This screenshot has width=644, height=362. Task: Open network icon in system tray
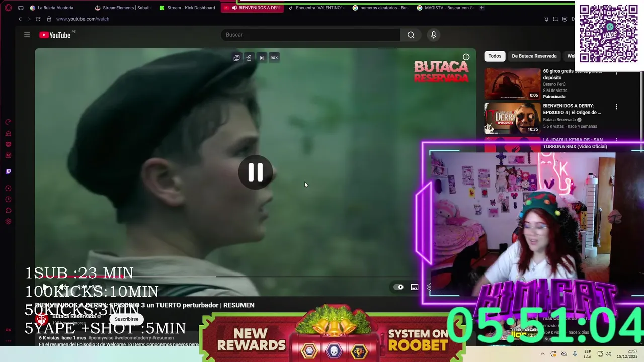click(600, 354)
